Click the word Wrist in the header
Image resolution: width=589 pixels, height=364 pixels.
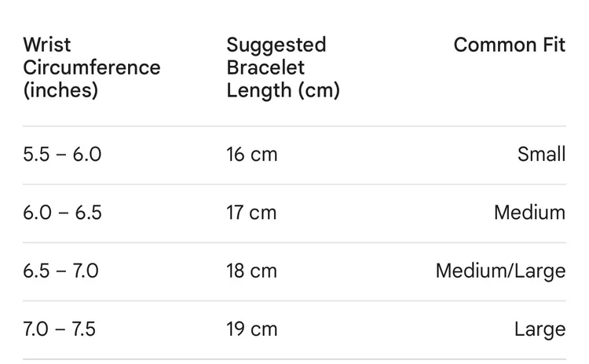point(47,45)
